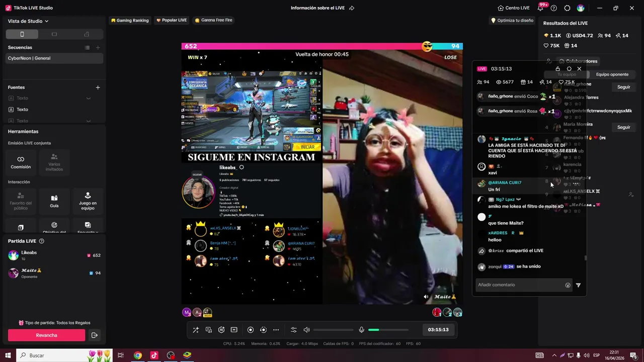644x362 pixels.
Task: Follow Maria Moreira with Seguir button
Action: coord(624,127)
